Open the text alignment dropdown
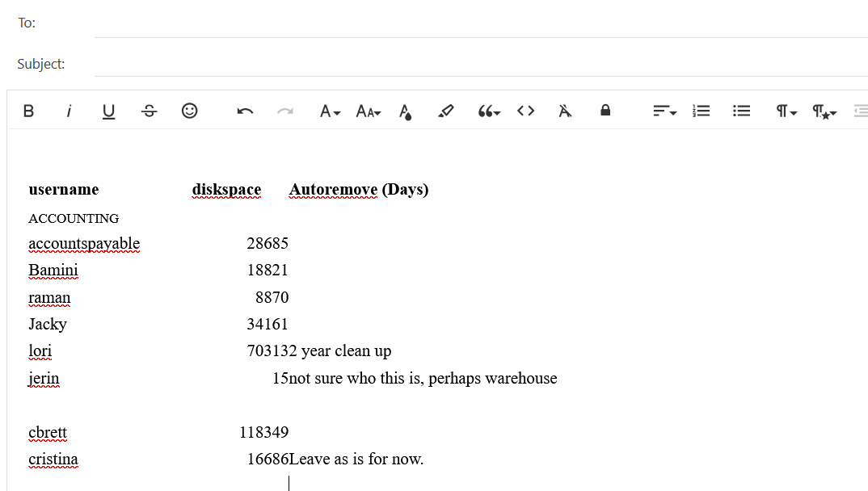Screen dimensions: 868x491 point(664,111)
